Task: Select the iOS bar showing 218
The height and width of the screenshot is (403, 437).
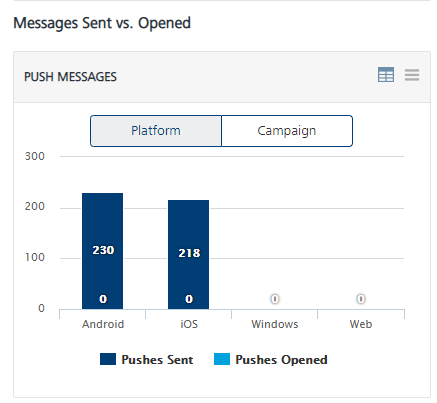Action: tap(189, 254)
